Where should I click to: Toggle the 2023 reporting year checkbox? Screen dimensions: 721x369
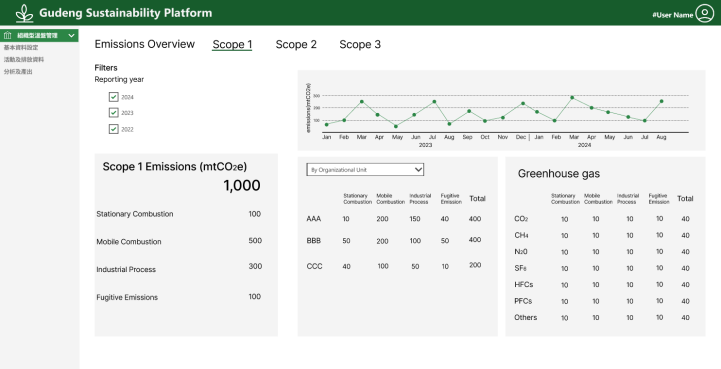[x=114, y=113]
